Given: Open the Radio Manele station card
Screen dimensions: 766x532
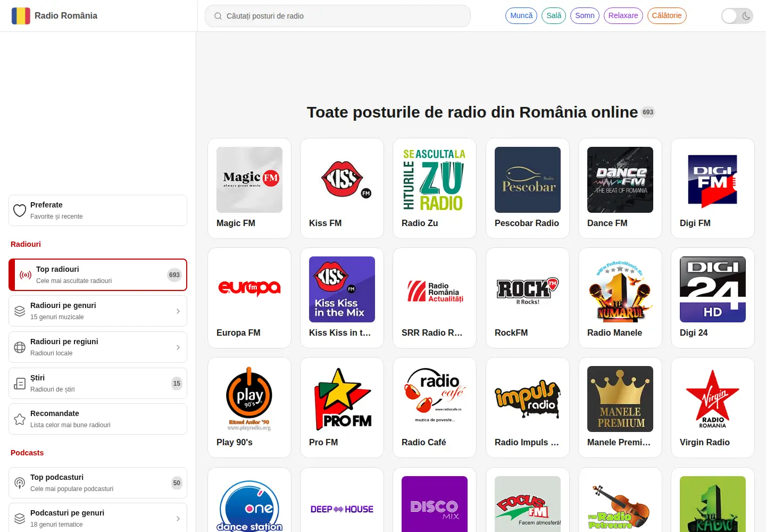Looking at the screenshot, I should pos(620,298).
